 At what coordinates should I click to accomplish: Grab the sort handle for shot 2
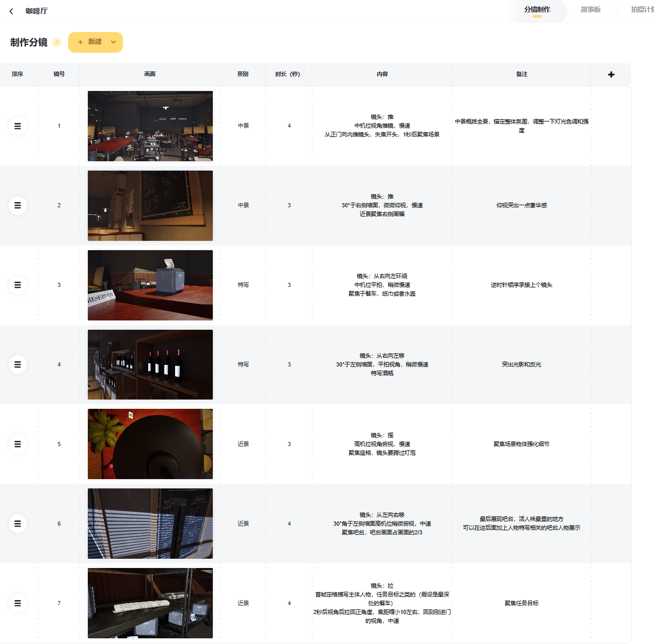(18, 206)
